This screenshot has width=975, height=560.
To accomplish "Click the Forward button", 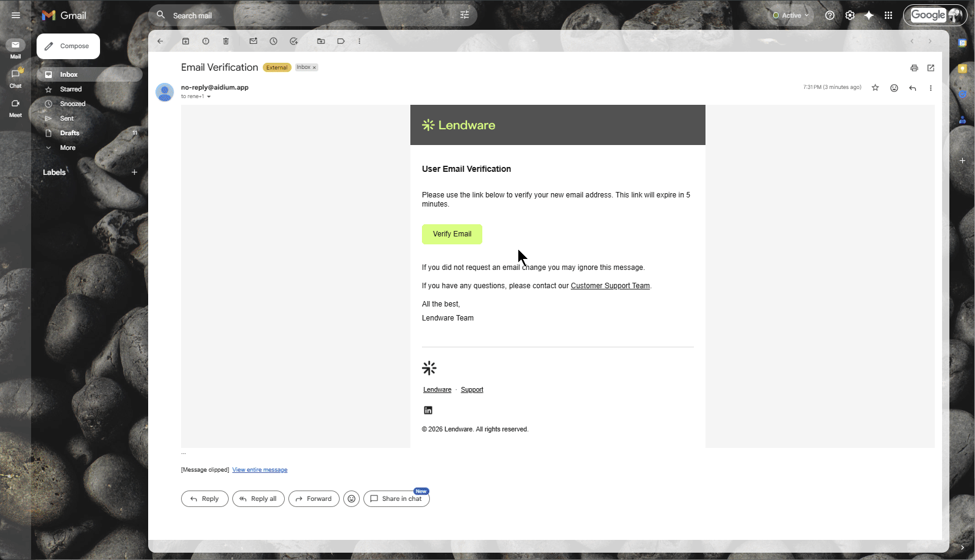I will (x=313, y=498).
